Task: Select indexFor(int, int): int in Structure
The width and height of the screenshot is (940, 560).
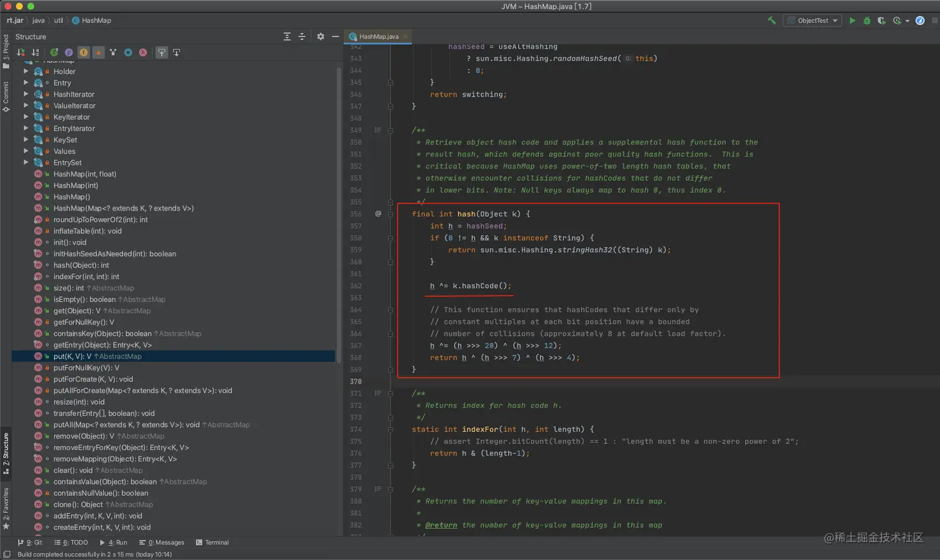Action: pyautogui.click(x=86, y=277)
